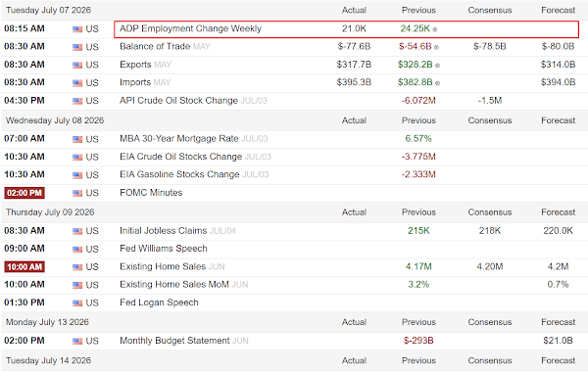Click the $21.0B forecast value
The image size is (588, 372).
[x=558, y=341]
